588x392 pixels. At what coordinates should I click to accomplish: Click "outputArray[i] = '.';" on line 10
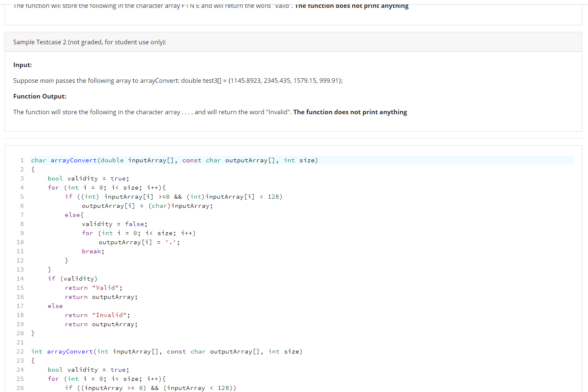coord(139,242)
